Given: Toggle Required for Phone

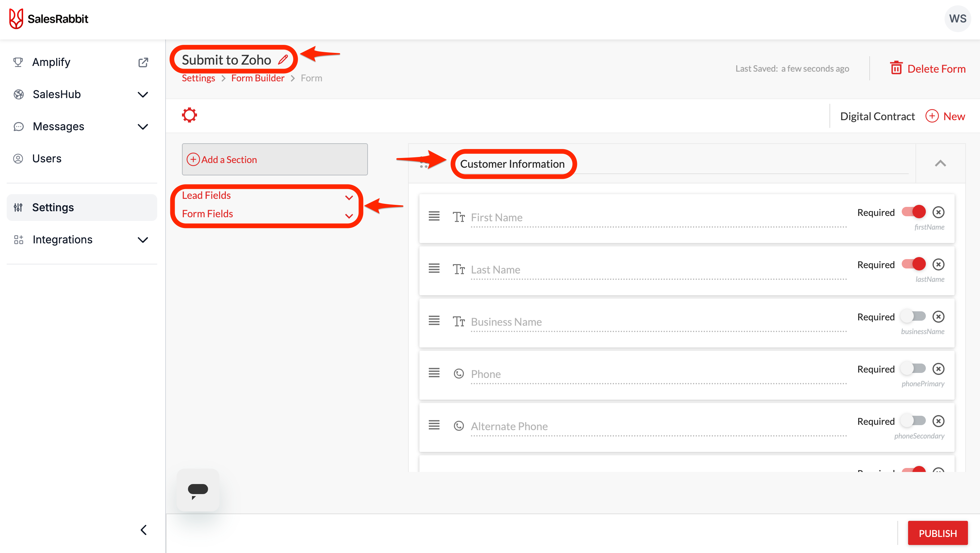Looking at the screenshot, I should (913, 368).
